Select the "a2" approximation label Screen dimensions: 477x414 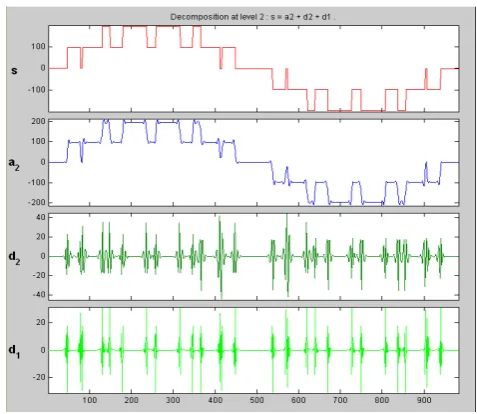pos(14,164)
